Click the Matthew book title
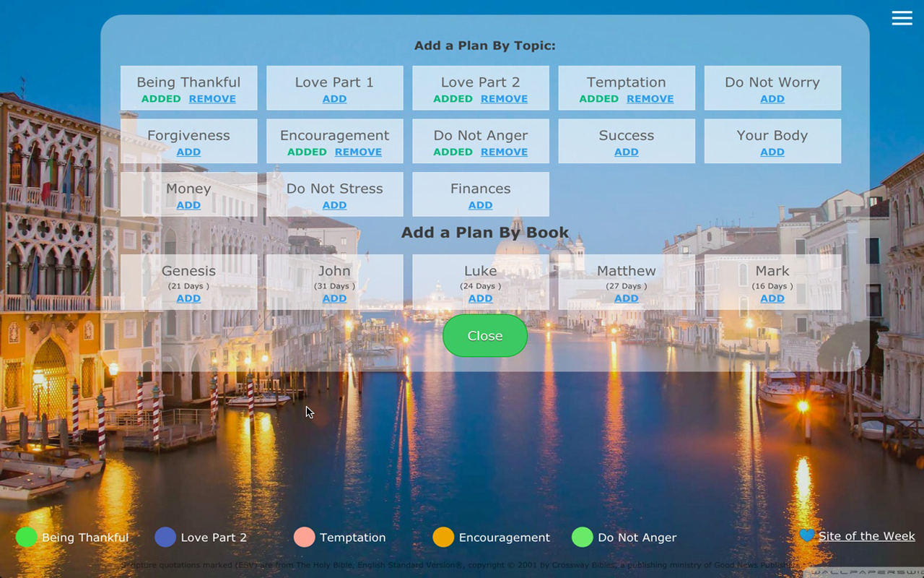Image resolution: width=924 pixels, height=578 pixels. click(x=627, y=271)
